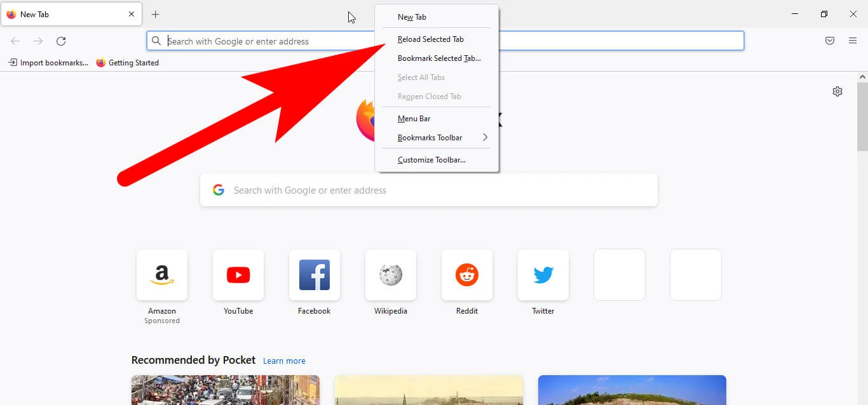Choose Bookmark Selected Tab
Screen dimensions: 868x405
pos(437,58)
